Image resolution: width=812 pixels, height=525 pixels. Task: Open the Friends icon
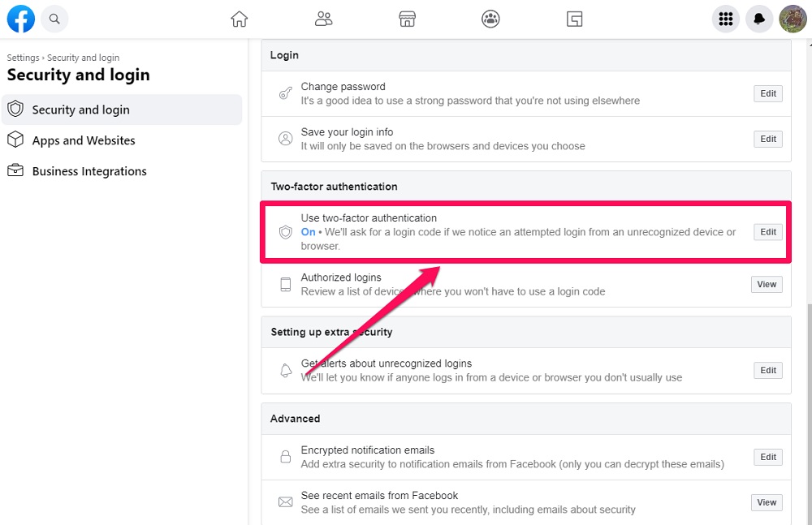point(323,19)
